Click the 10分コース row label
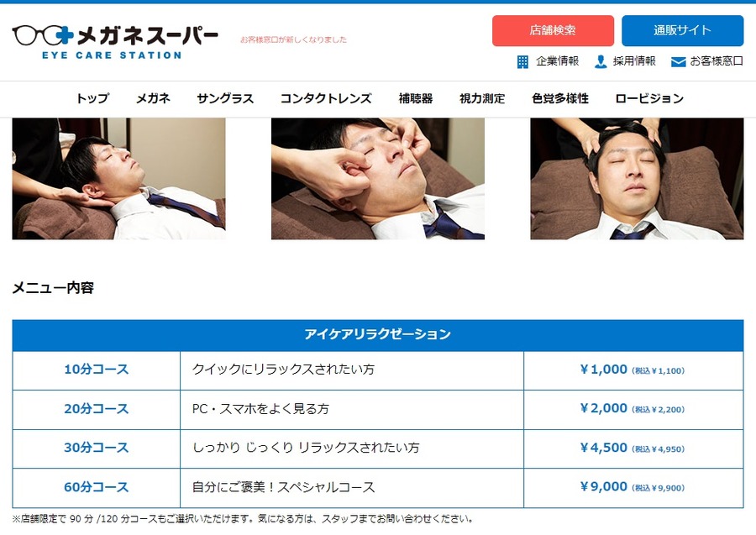 97,370
